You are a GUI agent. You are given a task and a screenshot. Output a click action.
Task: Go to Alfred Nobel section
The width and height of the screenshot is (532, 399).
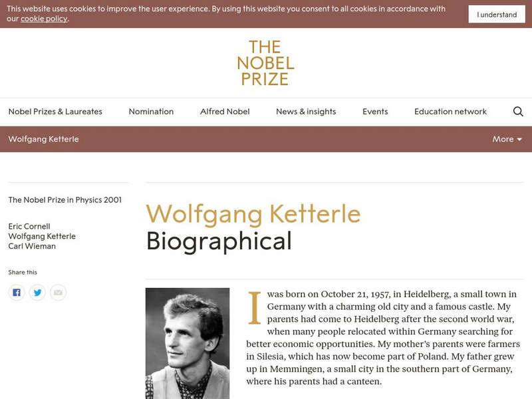(225, 112)
